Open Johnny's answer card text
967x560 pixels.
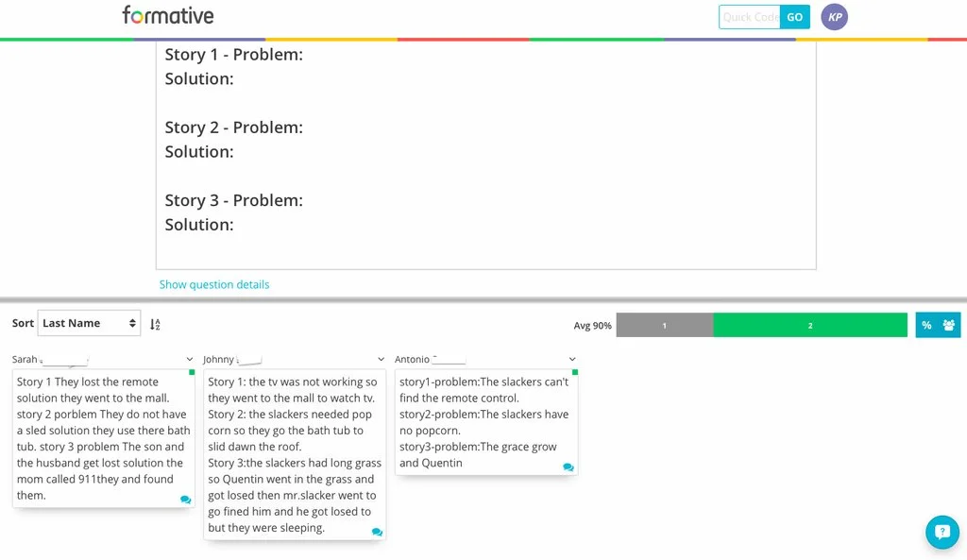coord(295,454)
